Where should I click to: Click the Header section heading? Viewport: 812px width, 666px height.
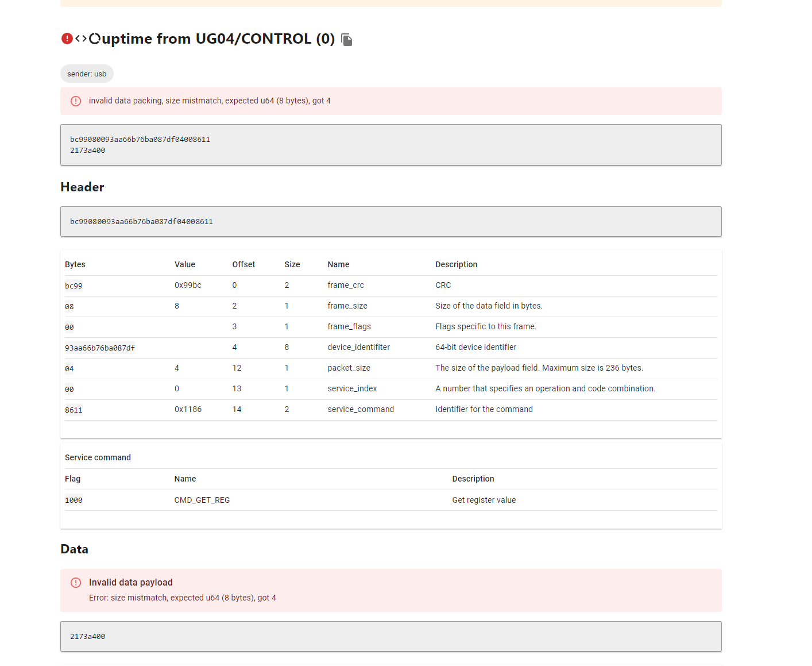tap(82, 187)
